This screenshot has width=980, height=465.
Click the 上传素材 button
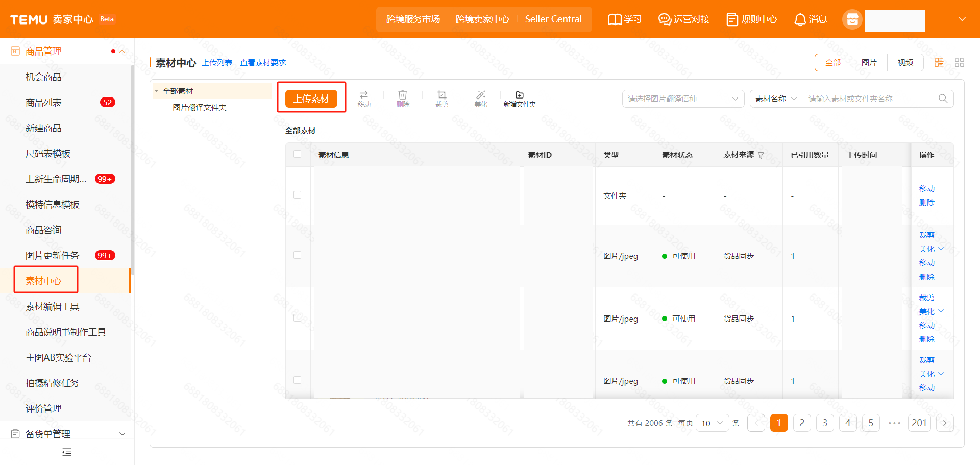311,99
